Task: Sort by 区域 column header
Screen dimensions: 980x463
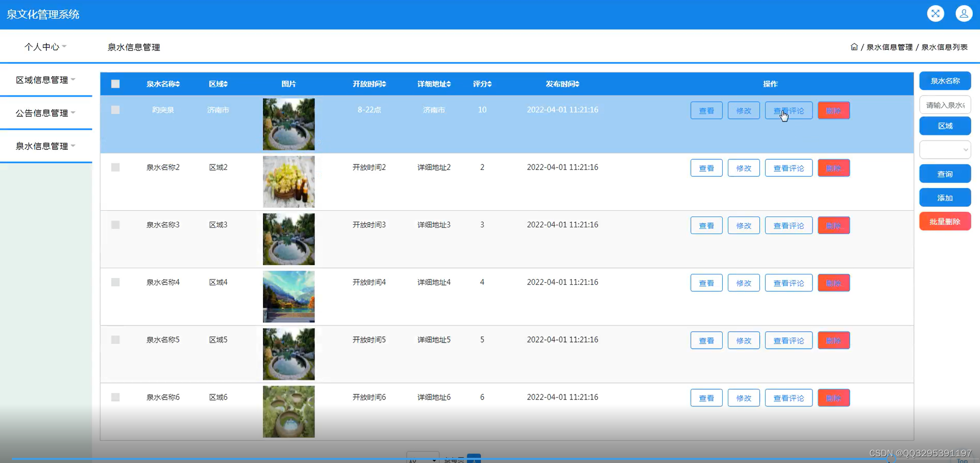Action: pyautogui.click(x=218, y=84)
